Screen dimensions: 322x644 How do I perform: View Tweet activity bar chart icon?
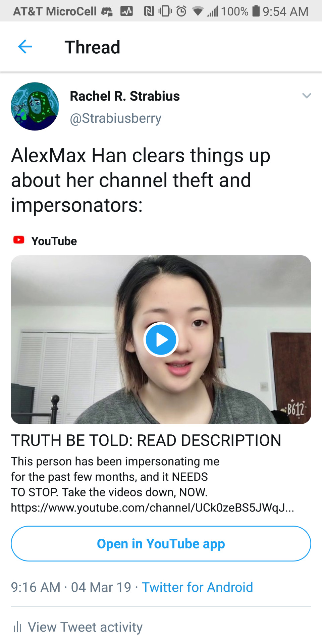(17, 627)
